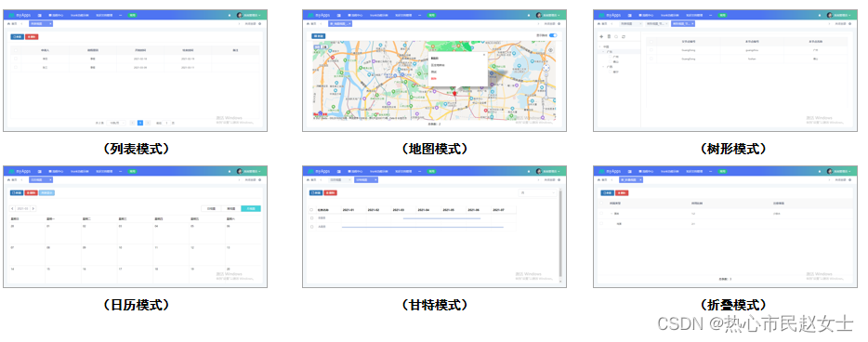This screenshot has width=868, height=342.
Task: Click the blue 新建 button in 列表模式
Action: (17, 36)
